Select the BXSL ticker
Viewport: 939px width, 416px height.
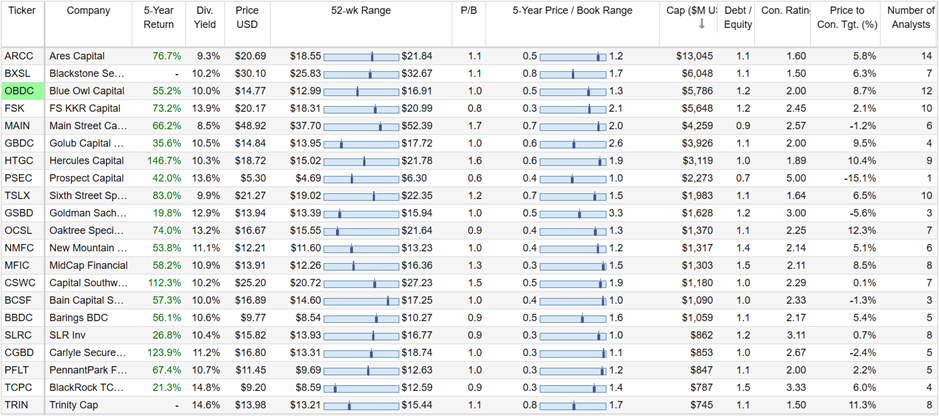(15, 74)
